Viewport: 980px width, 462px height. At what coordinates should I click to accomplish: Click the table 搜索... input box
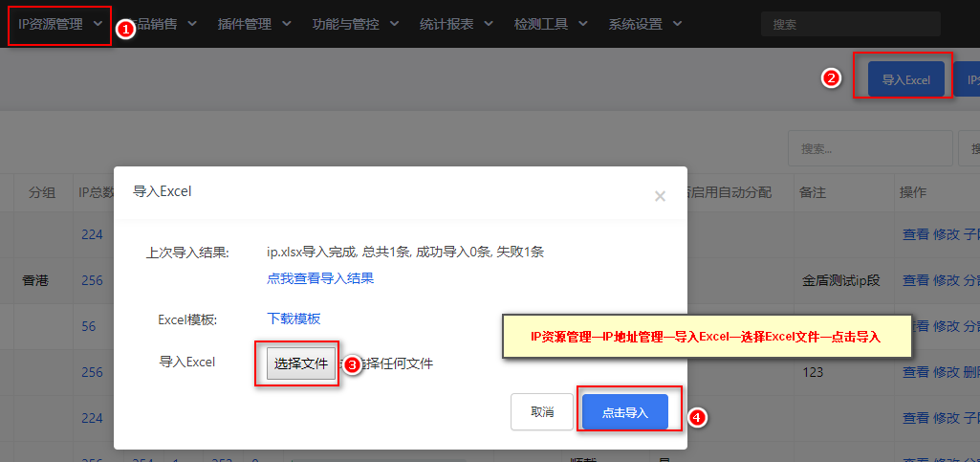coord(870,148)
